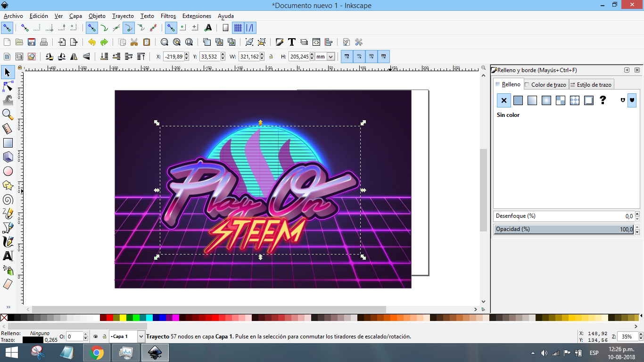644x362 pixels.
Task: Raise selection to top
Action: coord(141,57)
